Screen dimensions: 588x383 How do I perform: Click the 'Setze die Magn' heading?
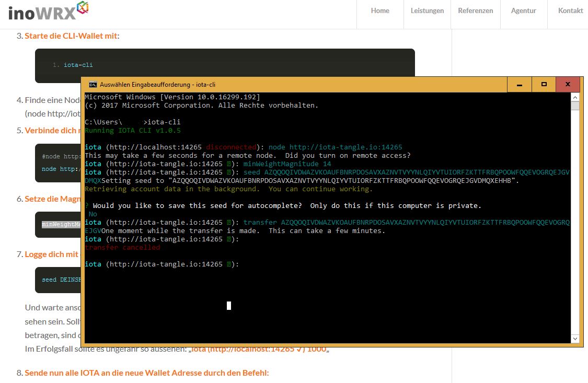click(x=52, y=199)
